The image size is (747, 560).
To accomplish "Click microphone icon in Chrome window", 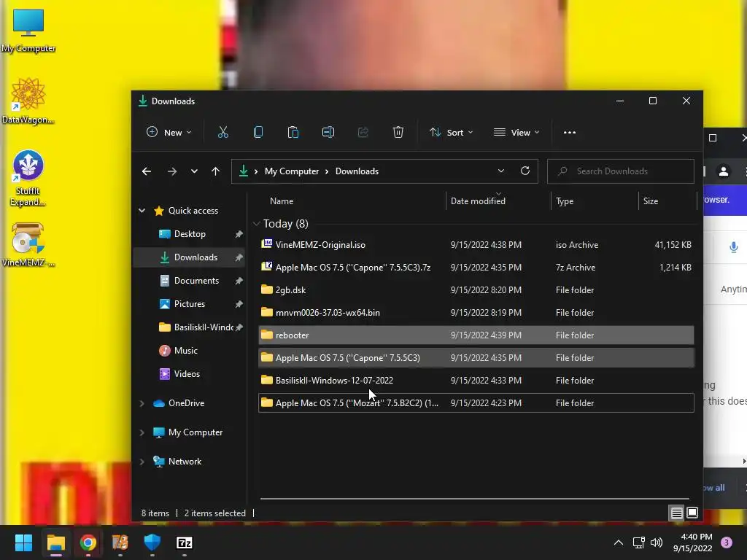I will tap(734, 247).
